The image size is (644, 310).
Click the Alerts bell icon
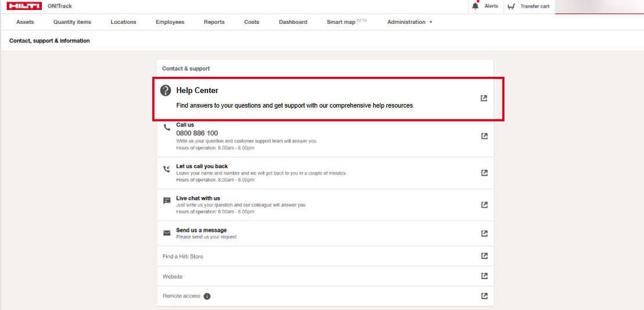click(475, 6)
